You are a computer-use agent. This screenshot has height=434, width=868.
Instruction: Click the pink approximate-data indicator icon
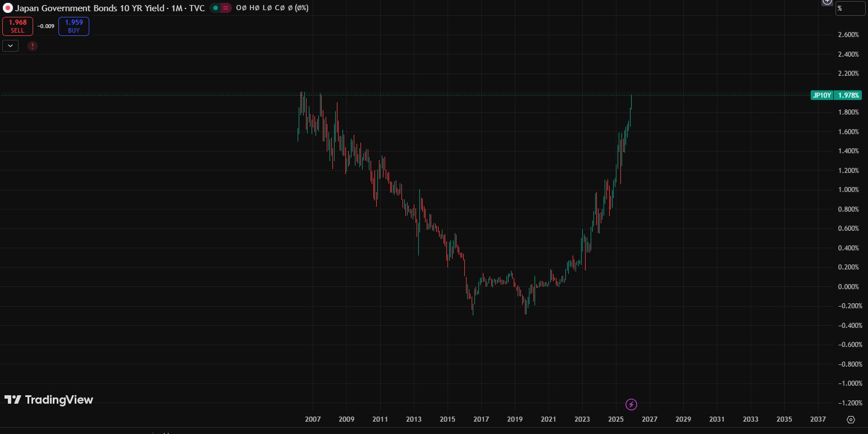point(226,8)
